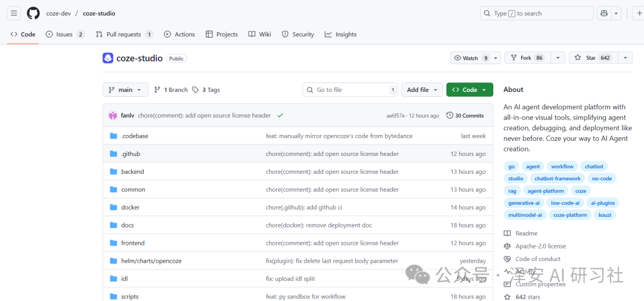Click the .codebase folder icon
The image size is (644, 301).
(x=113, y=136)
